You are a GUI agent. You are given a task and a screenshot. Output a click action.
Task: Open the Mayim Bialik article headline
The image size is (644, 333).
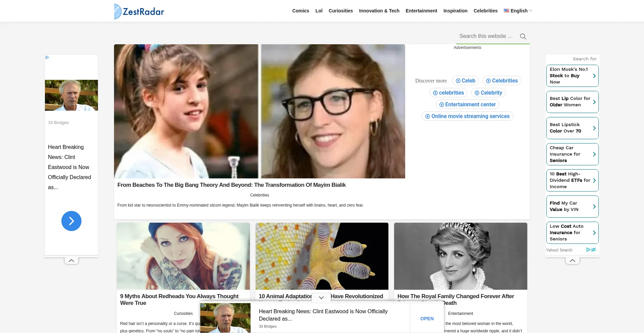231,185
